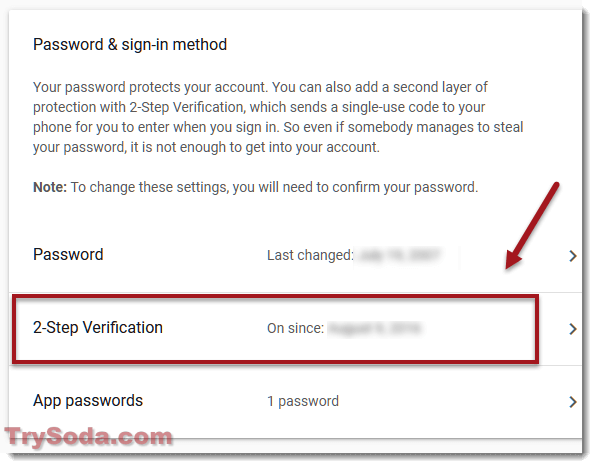The width and height of the screenshot is (597, 468).
Task: Click the TrySoda.com watermark logo
Action: pyautogui.click(x=88, y=436)
